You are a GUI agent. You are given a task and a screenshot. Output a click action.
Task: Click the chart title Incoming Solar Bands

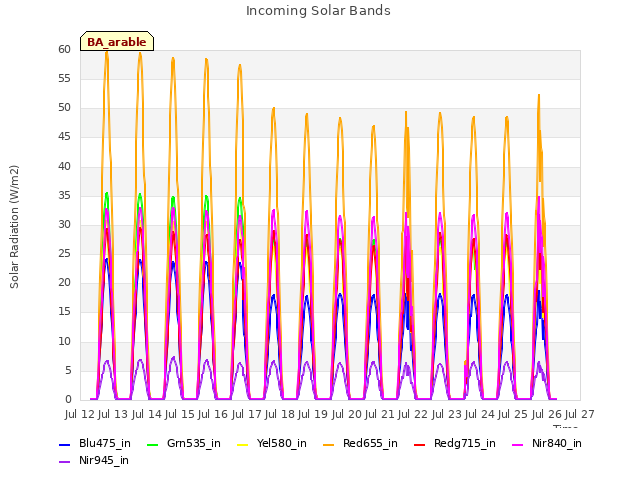click(318, 11)
